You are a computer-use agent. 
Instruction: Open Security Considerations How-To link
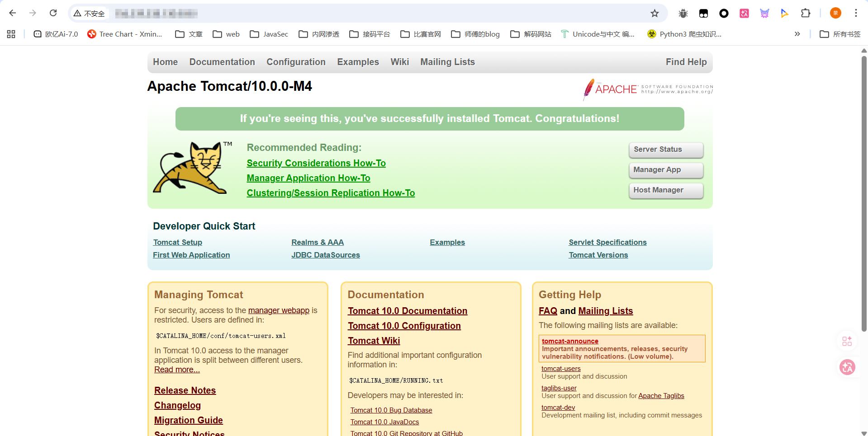click(x=316, y=163)
